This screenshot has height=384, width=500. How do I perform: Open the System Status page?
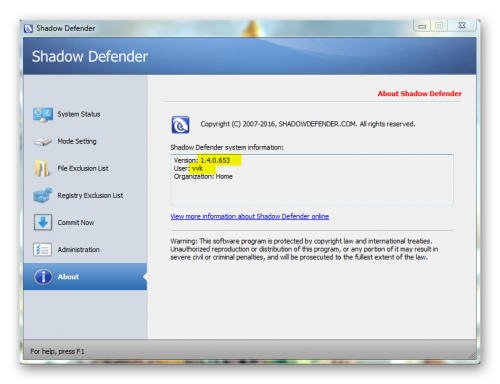click(x=79, y=114)
